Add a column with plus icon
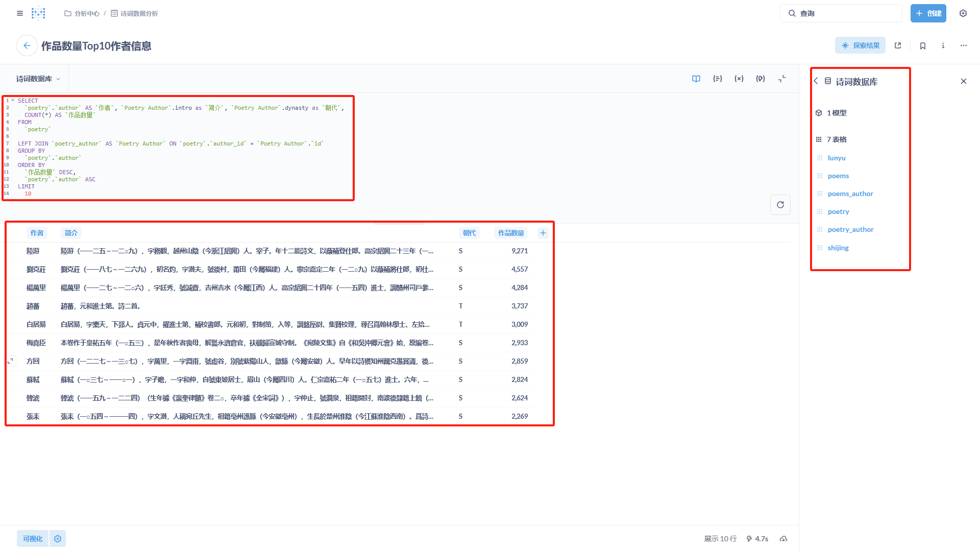The image size is (980, 551). [543, 233]
